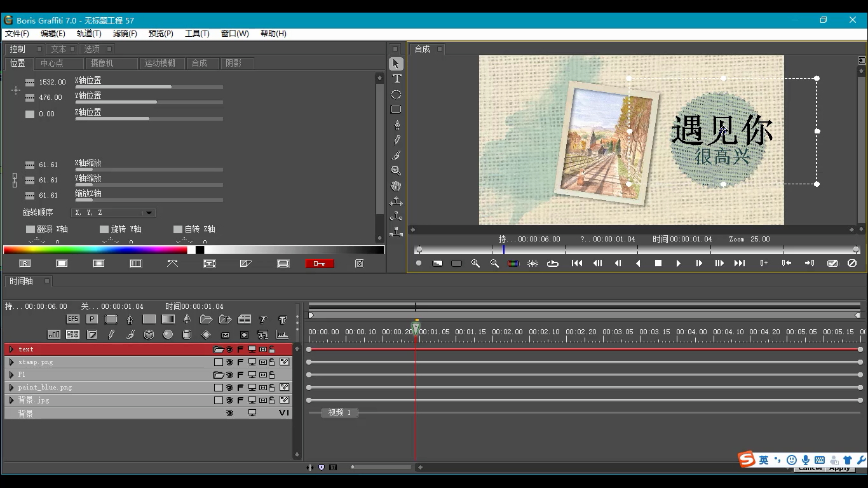Select the ellipse shape tool
The image size is (868, 488).
click(x=396, y=94)
